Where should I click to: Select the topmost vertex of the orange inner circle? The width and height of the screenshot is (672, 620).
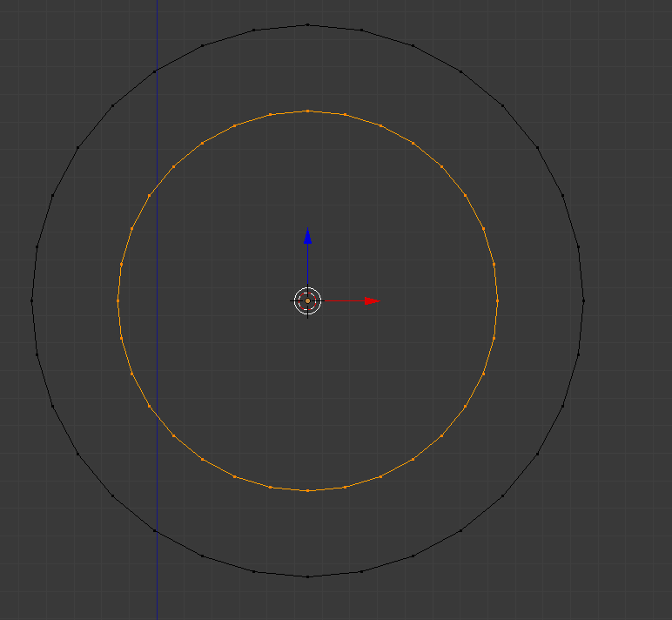308,111
